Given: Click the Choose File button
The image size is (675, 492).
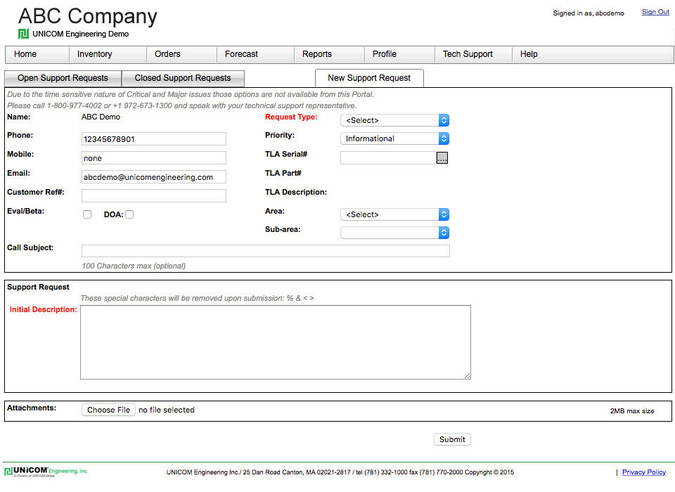Looking at the screenshot, I should tap(108, 410).
